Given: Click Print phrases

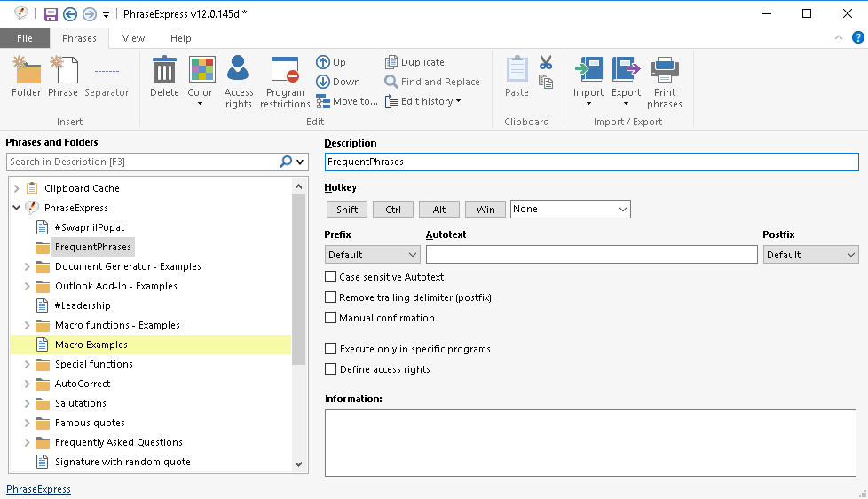Looking at the screenshot, I should (x=664, y=82).
